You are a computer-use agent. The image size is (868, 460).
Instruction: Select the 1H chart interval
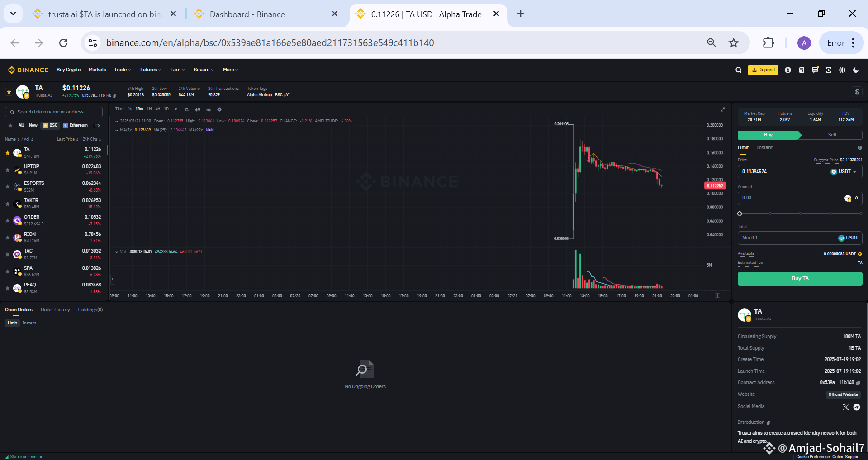[149, 109]
